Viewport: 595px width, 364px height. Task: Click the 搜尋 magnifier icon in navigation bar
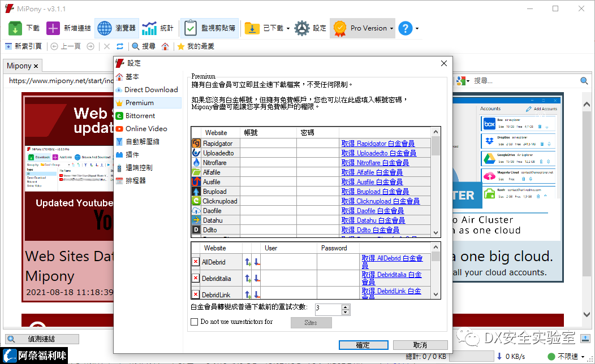tap(136, 46)
